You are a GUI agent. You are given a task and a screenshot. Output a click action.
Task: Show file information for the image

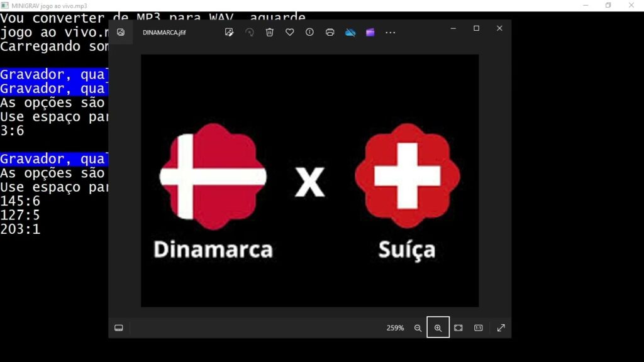(x=309, y=32)
